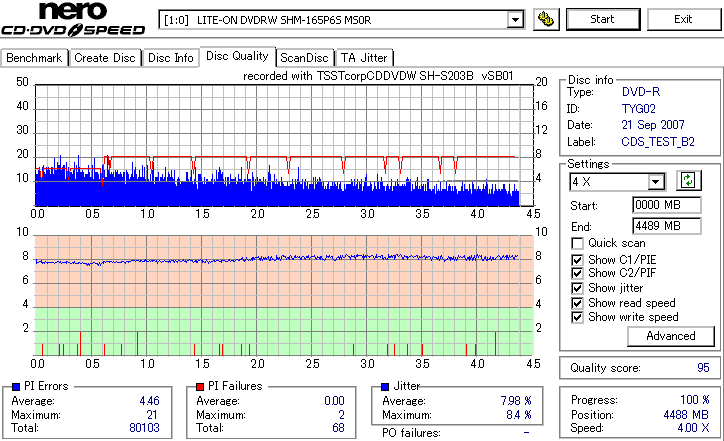The image size is (724, 441).
Task: Click Progress value 100 %
Action: (694, 400)
